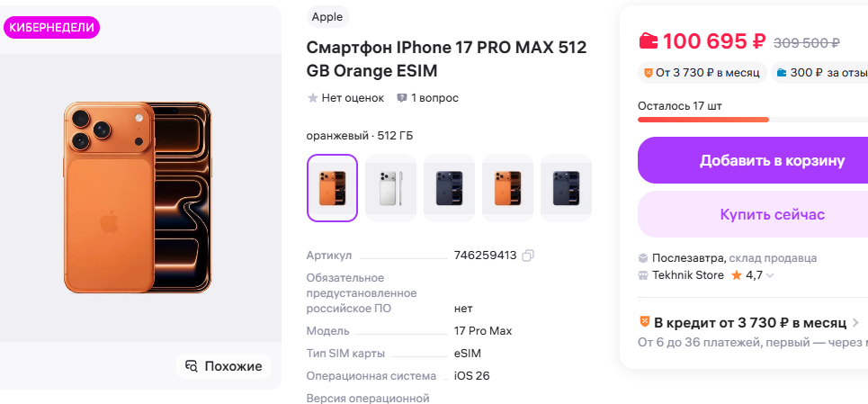Open the Apple brand tag
Screen dimensions: 868x404
[x=327, y=16]
